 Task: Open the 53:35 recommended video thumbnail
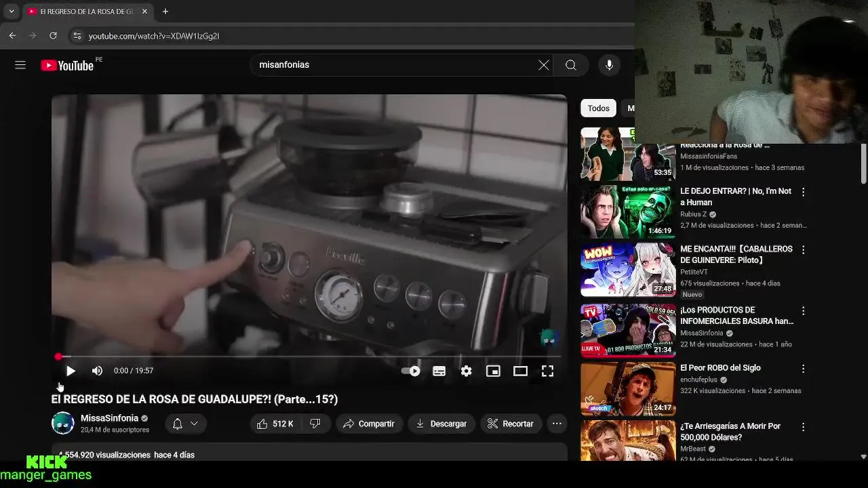pyautogui.click(x=628, y=155)
